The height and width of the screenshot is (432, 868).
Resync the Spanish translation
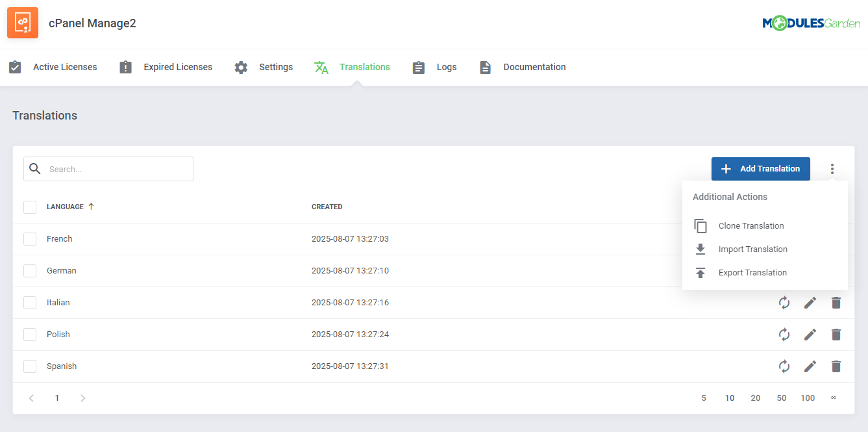click(784, 366)
